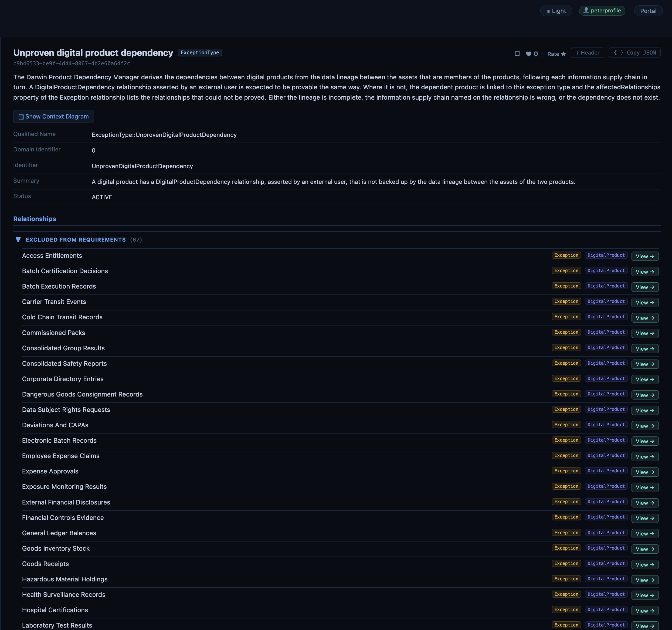View Goods Receipts
This screenshot has height=630, width=672.
(645, 564)
